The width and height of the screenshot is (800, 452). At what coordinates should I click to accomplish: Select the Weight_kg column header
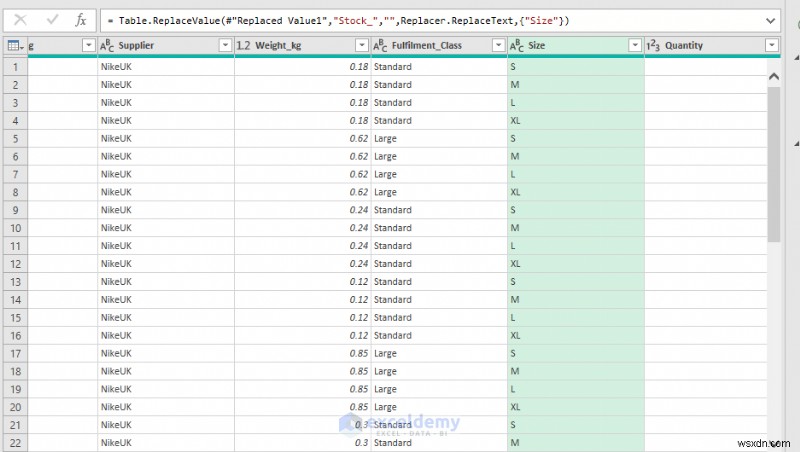[303, 45]
